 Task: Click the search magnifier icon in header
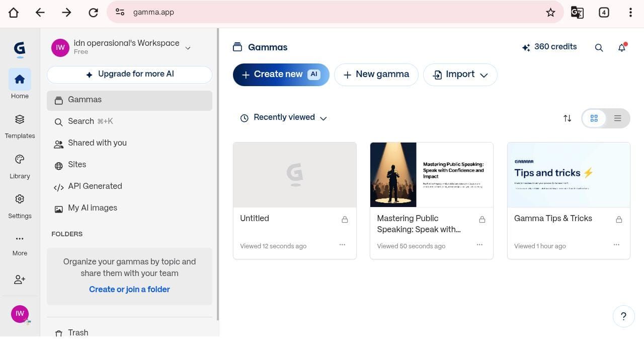click(x=599, y=47)
